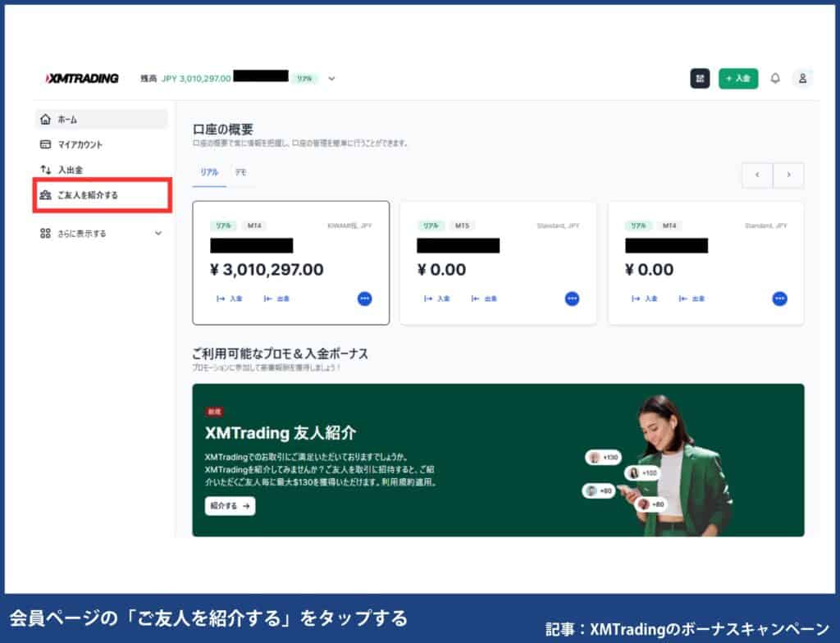840x643 pixels.
Task: Click the ¥3,010,297.00 balance amount
Action: [x=267, y=270]
